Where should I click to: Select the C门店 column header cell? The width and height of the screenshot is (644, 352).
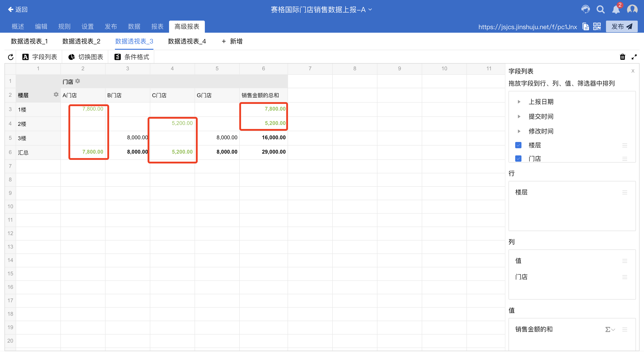[x=172, y=95]
